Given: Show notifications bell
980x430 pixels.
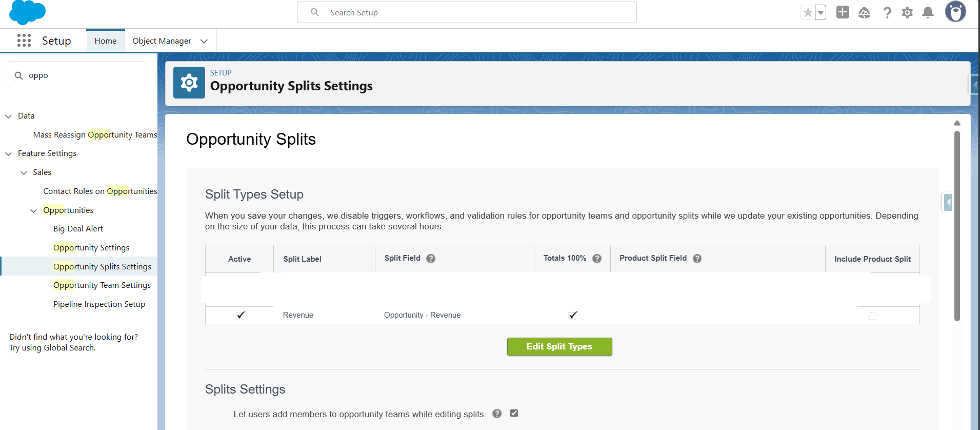Looking at the screenshot, I should 928,12.
